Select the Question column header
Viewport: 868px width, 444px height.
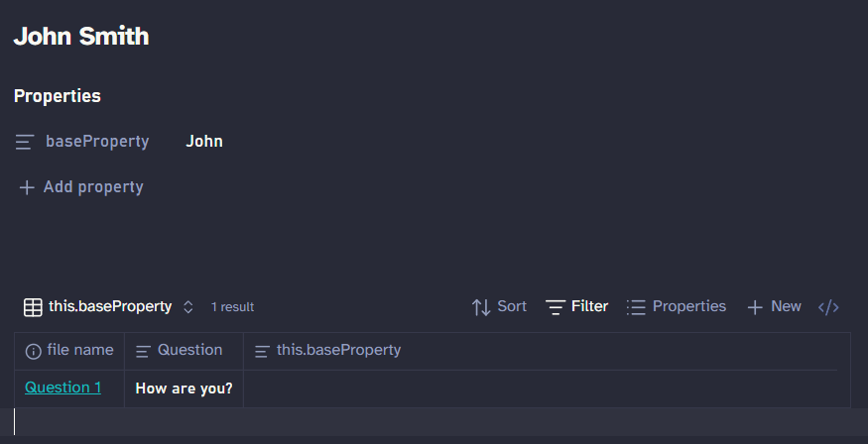189,351
